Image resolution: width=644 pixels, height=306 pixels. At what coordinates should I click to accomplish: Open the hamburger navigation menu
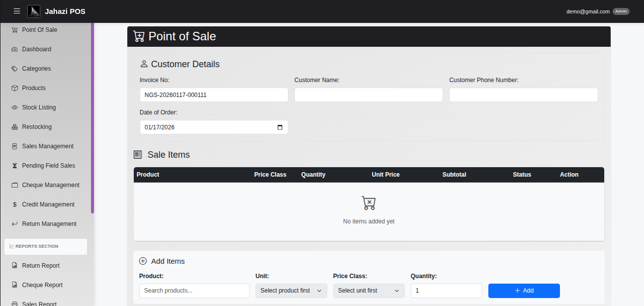(x=16, y=11)
